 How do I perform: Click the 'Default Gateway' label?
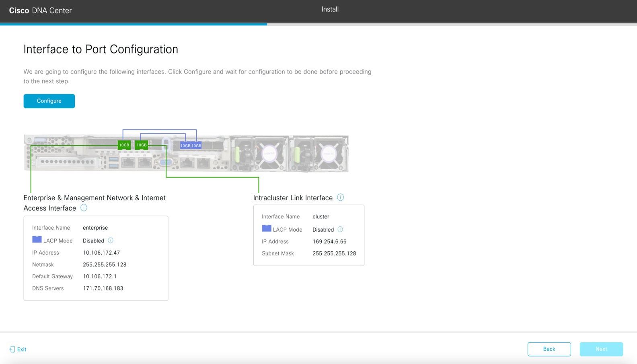click(52, 276)
